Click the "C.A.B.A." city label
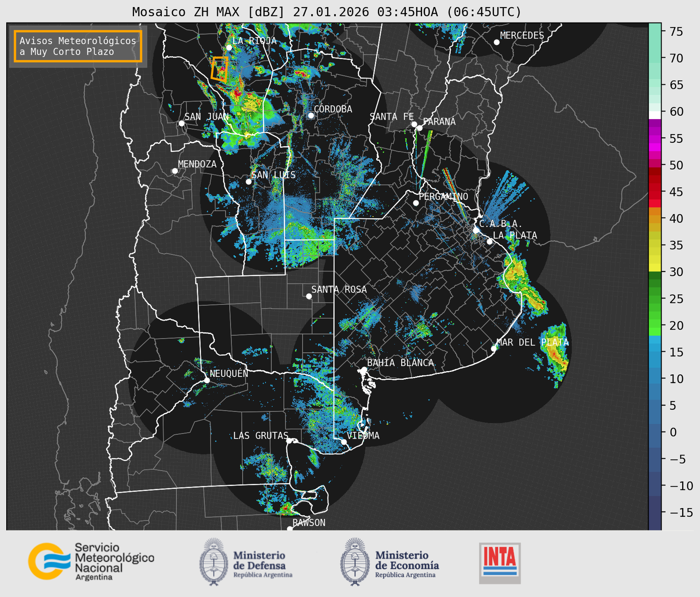This screenshot has width=700, height=597. (501, 224)
